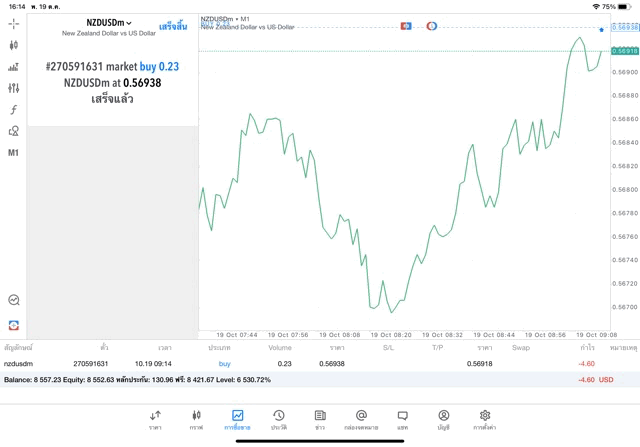Open the ประวัติ history tab
Viewport: 640px width, 447px height.
click(x=279, y=420)
